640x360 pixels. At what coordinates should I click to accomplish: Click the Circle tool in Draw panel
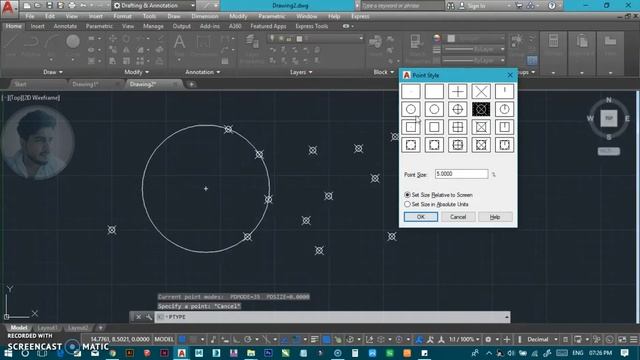[x=73, y=42]
